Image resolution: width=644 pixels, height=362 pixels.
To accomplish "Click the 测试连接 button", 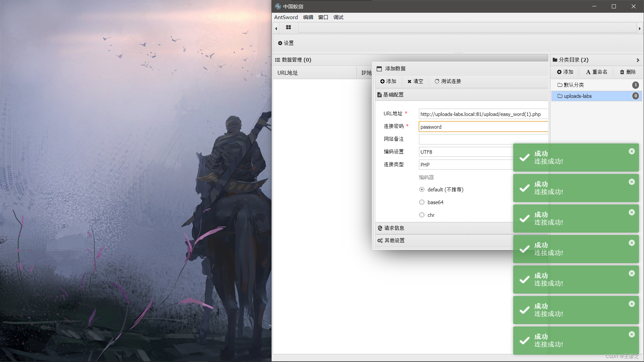I will [448, 81].
